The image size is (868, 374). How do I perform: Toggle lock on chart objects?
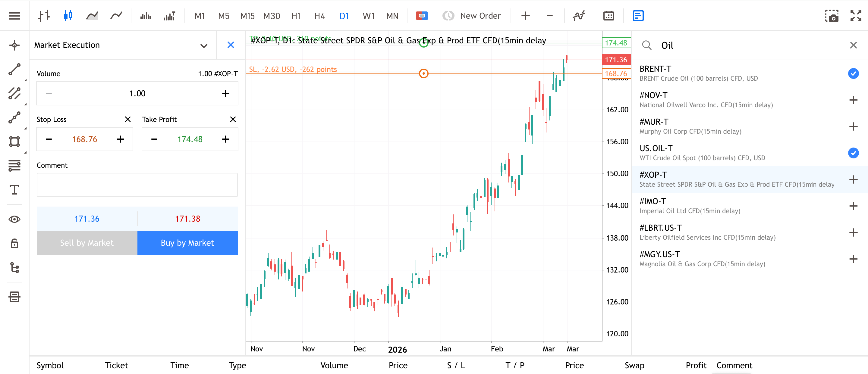[14, 243]
